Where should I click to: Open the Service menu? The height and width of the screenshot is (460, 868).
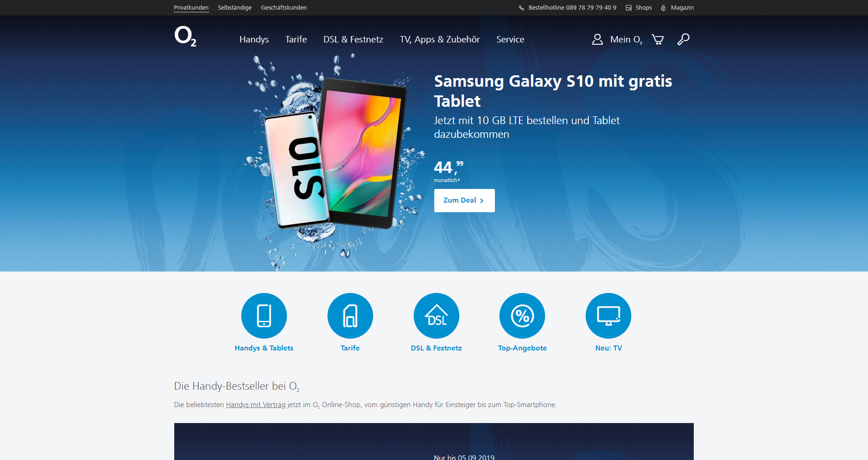510,39
